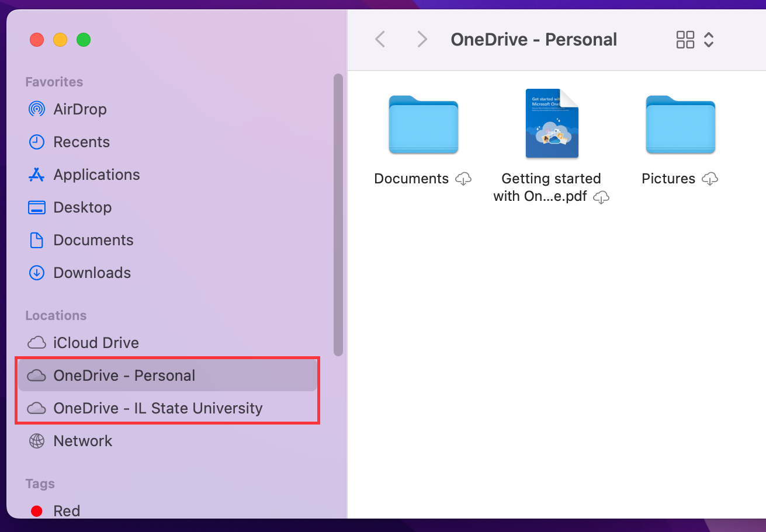This screenshot has height=532, width=766.
Task: Go forward with the right chevron
Action: [422, 40]
